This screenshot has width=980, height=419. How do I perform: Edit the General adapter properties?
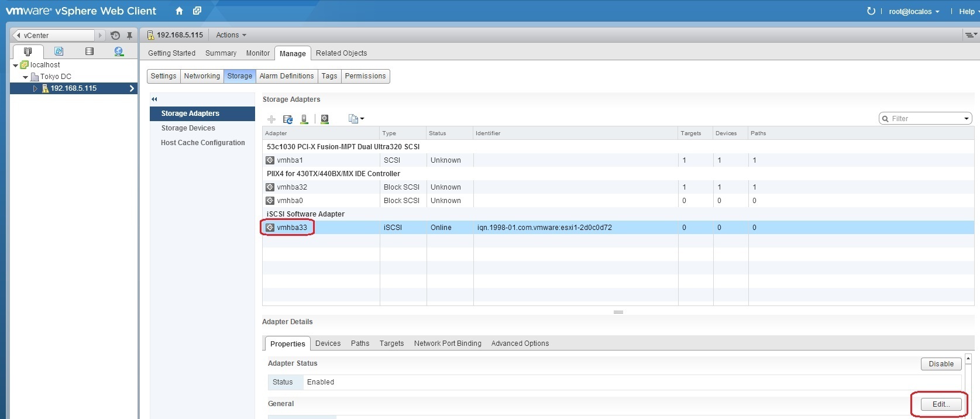click(x=941, y=404)
